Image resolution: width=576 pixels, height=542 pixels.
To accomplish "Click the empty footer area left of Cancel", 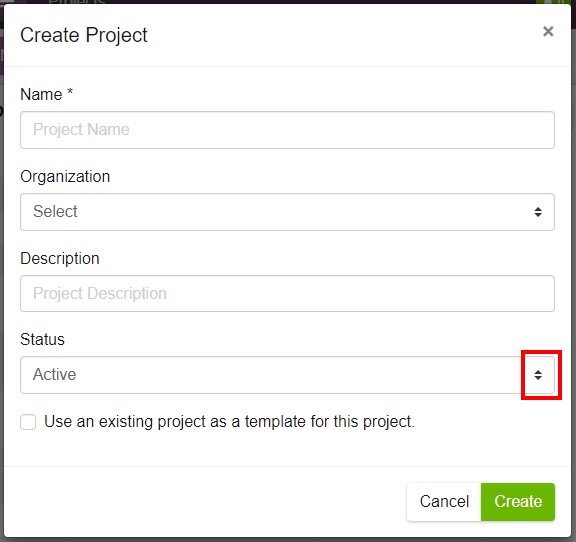I will pos(206,502).
